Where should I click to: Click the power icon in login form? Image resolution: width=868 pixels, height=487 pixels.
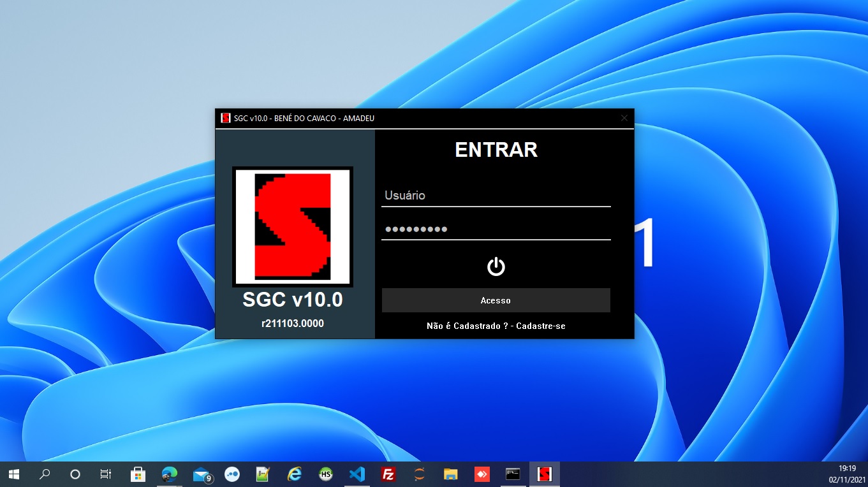click(496, 266)
